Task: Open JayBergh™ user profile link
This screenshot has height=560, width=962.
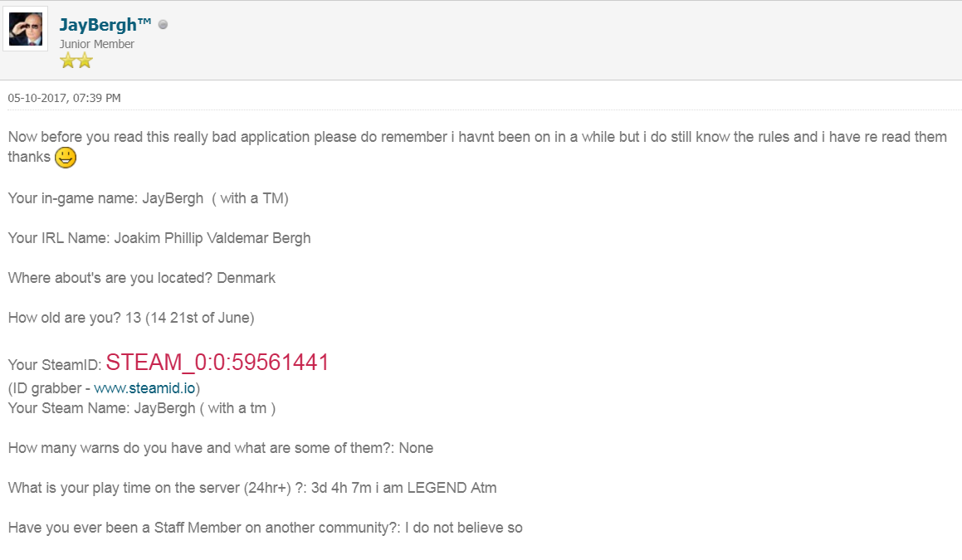Action: 105,25
